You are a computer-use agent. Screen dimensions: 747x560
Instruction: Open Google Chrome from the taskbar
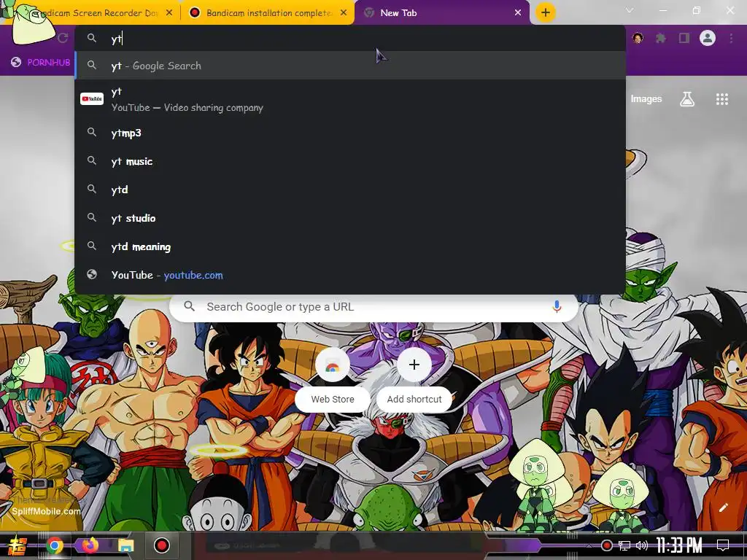click(x=54, y=545)
